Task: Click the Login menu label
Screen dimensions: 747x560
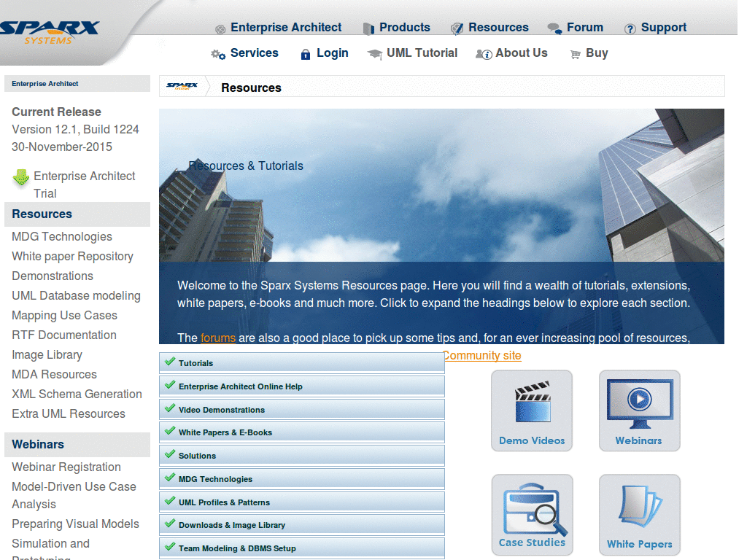Action: click(333, 52)
